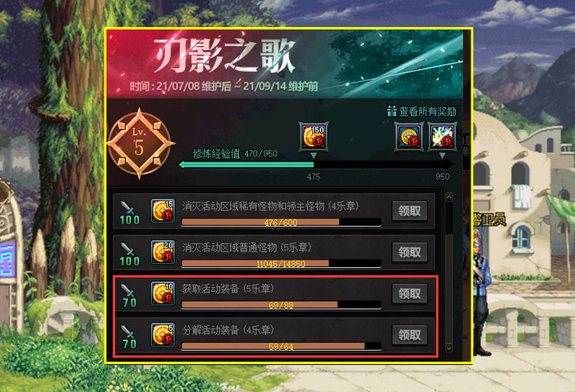The width and height of the screenshot is (575, 392).
Task: Click the quest list scroll up arrow
Action: click(448, 197)
